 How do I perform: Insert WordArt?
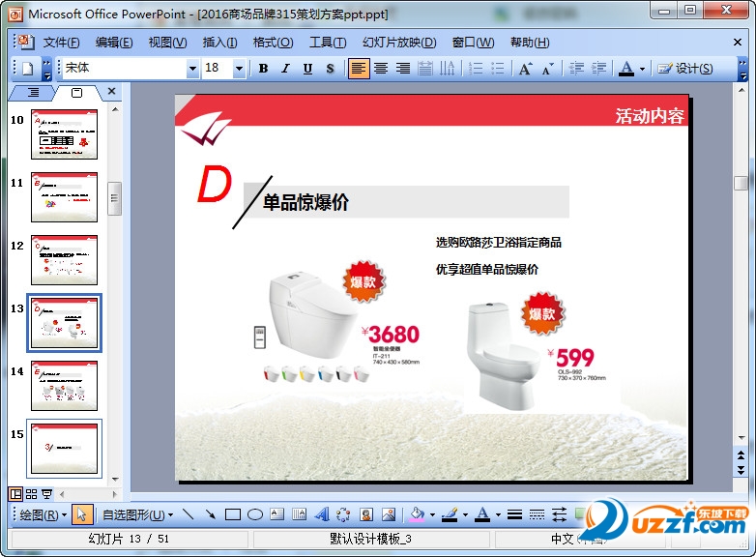pyautogui.click(x=321, y=515)
